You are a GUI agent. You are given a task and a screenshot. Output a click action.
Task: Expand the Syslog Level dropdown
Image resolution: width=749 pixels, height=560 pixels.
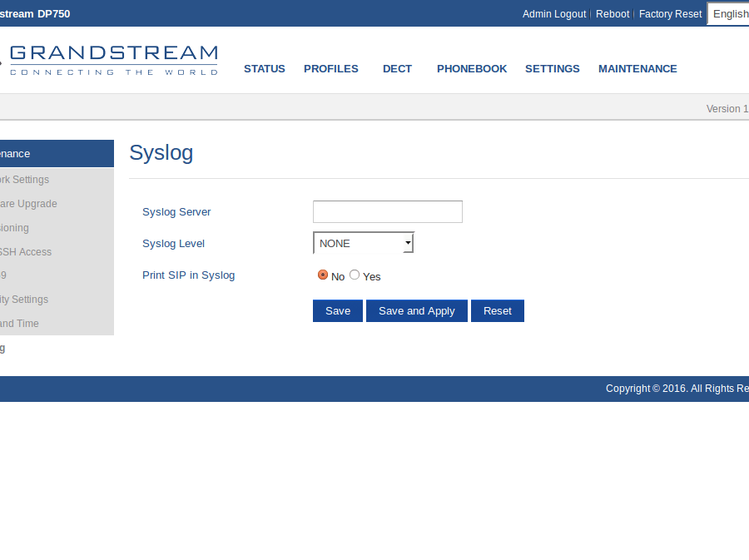pyautogui.click(x=364, y=243)
